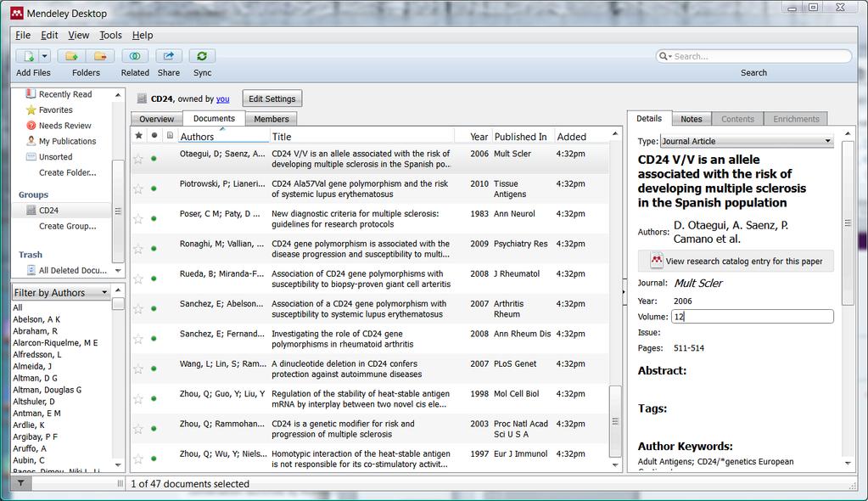Click the Share toolbar icon
868x501 pixels.
168,56
